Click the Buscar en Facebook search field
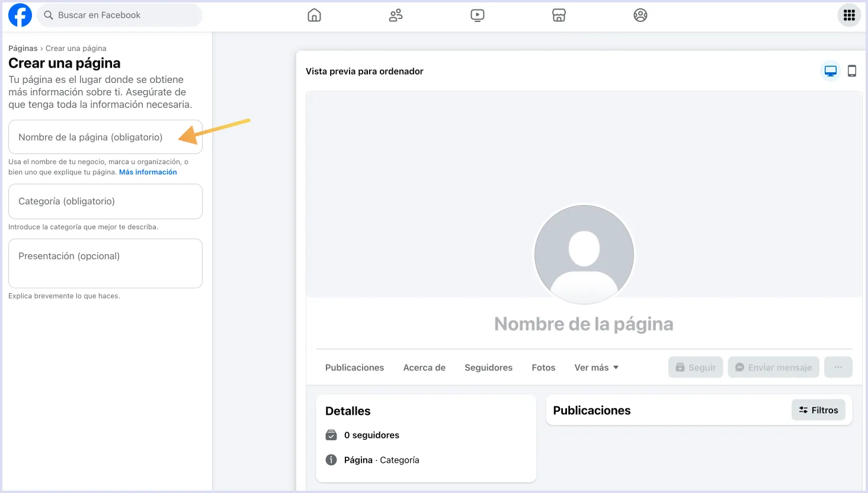The image size is (868, 493). pyautogui.click(x=118, y=15)
